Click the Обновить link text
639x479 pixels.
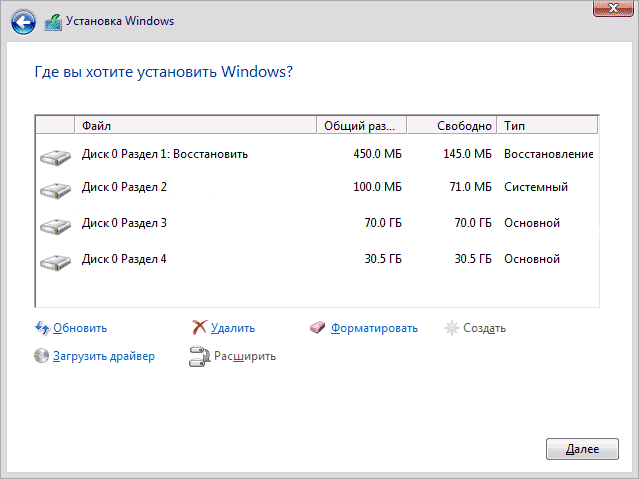80,328
